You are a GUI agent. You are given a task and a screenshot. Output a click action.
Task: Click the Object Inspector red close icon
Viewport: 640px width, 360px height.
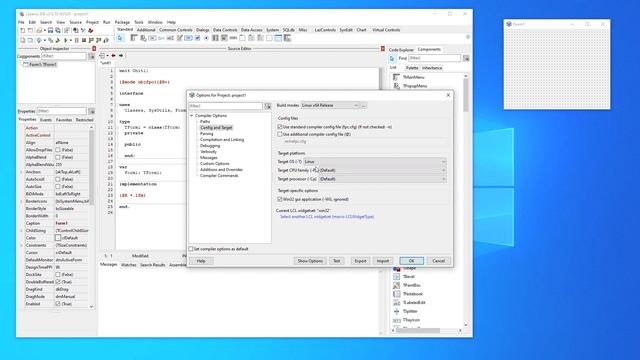pos(94,49)
